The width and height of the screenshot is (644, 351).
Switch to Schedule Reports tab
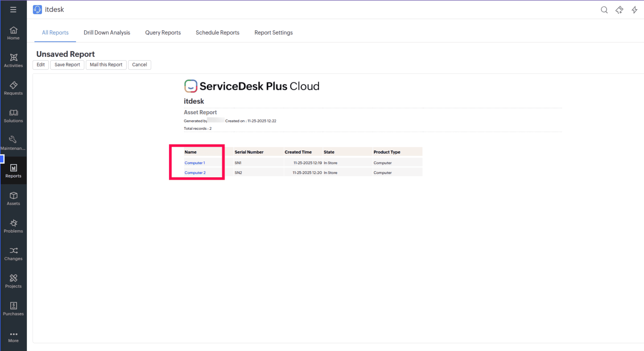tap(217, 32)
